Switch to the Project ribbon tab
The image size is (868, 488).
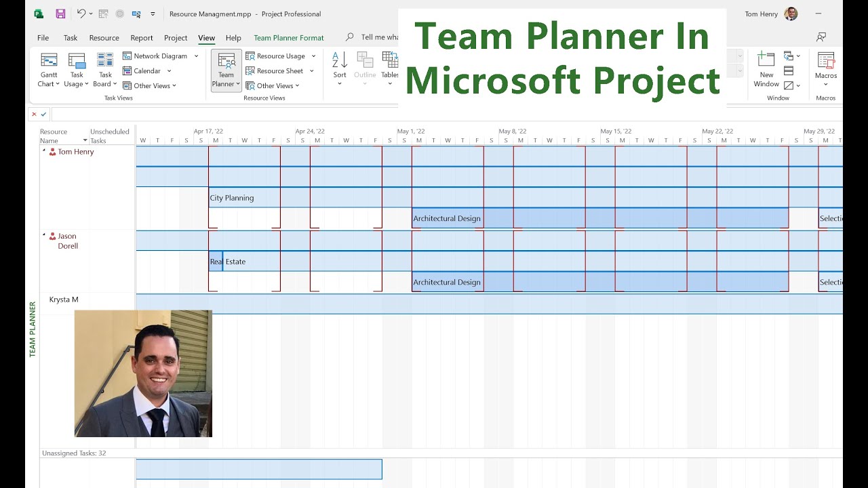176,38
